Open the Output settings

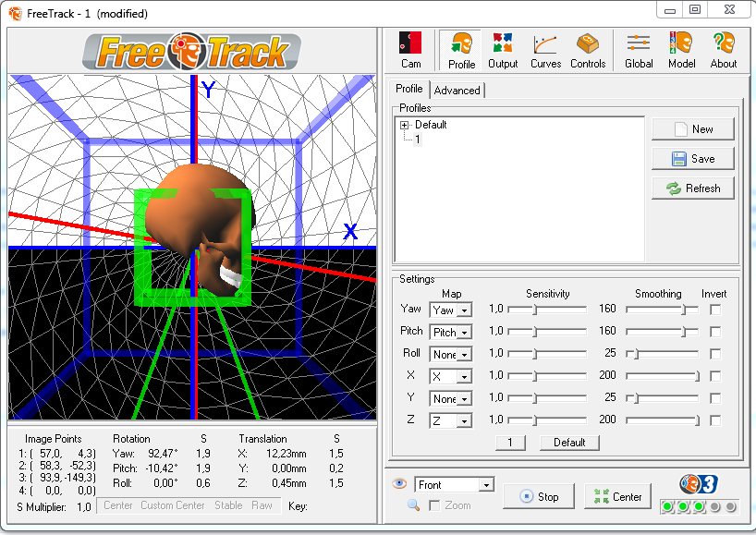(x=503, y=50)
